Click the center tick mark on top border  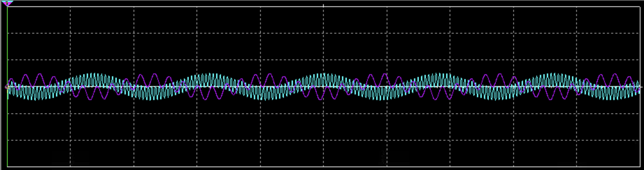[x=323, y=6]
